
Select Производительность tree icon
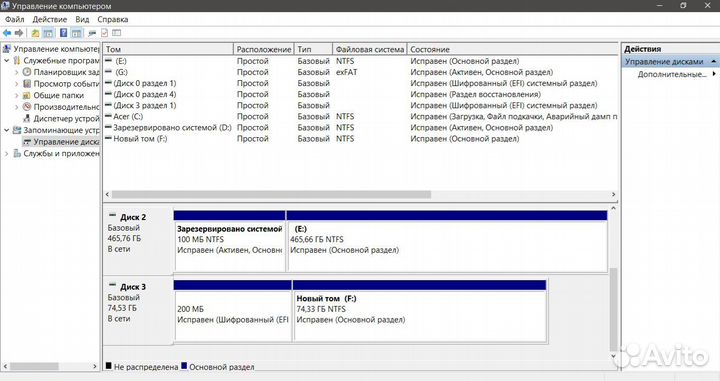pos(27,107)
